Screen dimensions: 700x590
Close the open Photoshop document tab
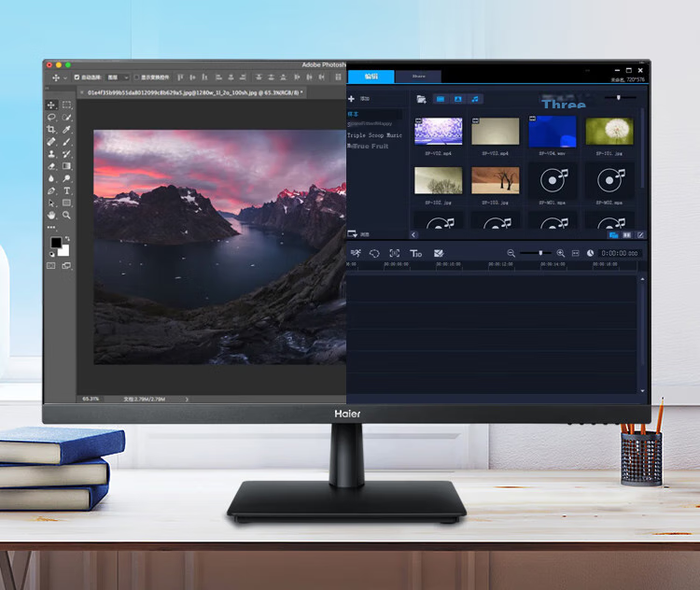pos(82,92)
